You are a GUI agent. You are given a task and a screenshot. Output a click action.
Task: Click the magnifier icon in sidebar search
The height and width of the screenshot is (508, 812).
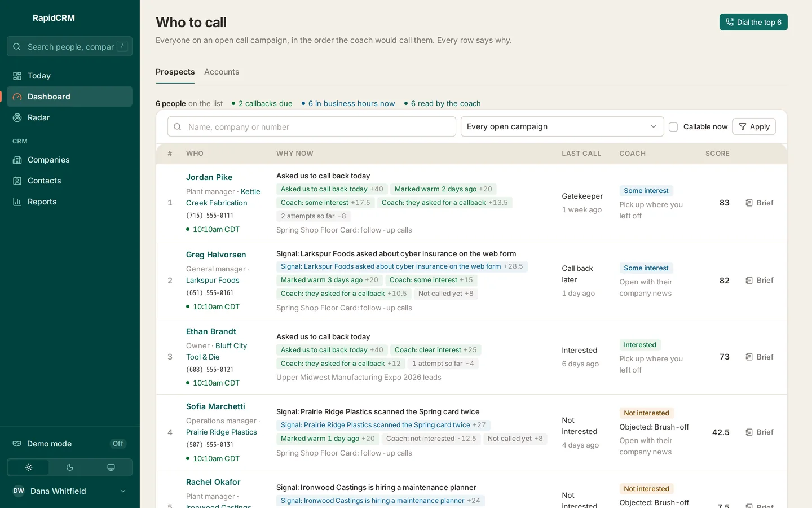point(17,47)
